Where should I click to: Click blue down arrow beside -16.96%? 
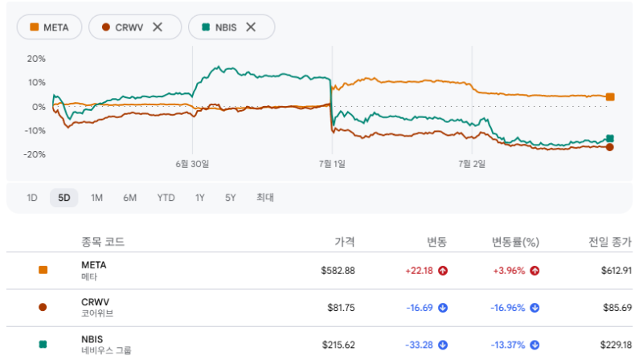click(534, 308)
